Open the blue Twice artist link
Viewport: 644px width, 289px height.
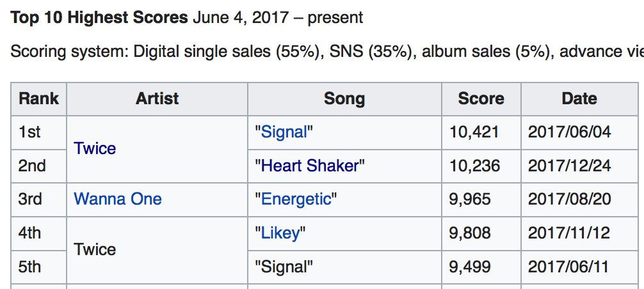pyautogui.click(x=95, y=149)
